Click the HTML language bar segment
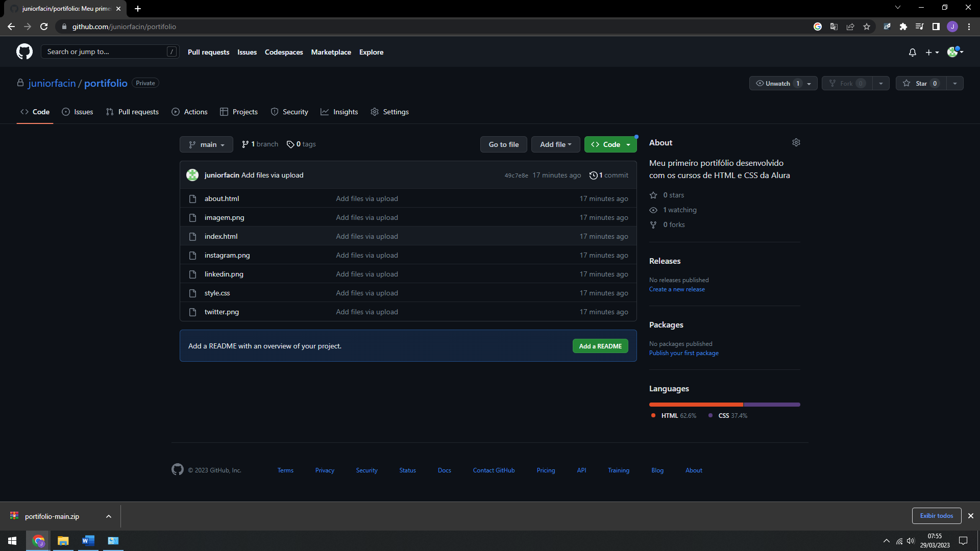This screenshot has width=980, height=551. (x=696, y=405)
